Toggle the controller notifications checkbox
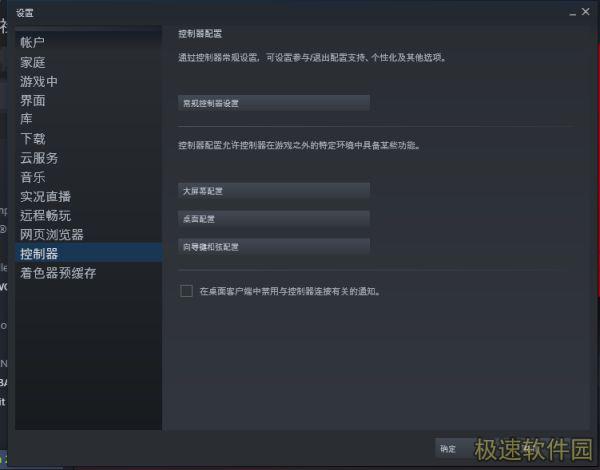 pyautogui.click(x=186, y=291)
